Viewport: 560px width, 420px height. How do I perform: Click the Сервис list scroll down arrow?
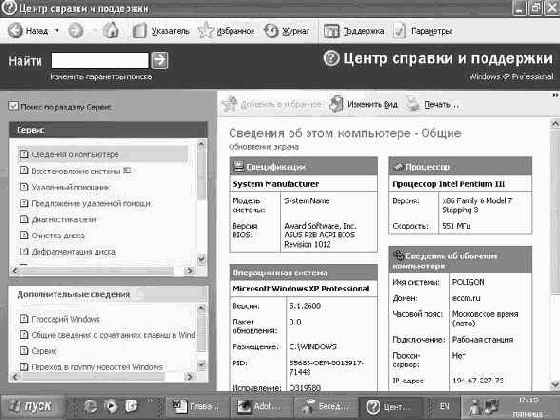point(201,259)
